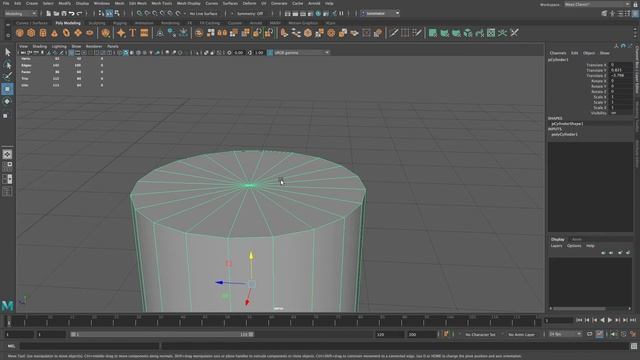Image resolution: width=640 pixels, height=360 pixels.
Task: Click the current frame input field
Action: click(x=559, y=320)
